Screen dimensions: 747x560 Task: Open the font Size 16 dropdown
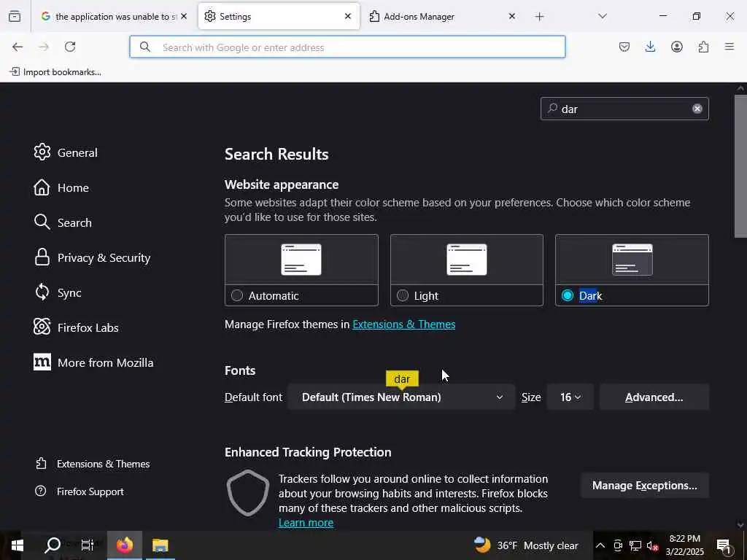570,397
